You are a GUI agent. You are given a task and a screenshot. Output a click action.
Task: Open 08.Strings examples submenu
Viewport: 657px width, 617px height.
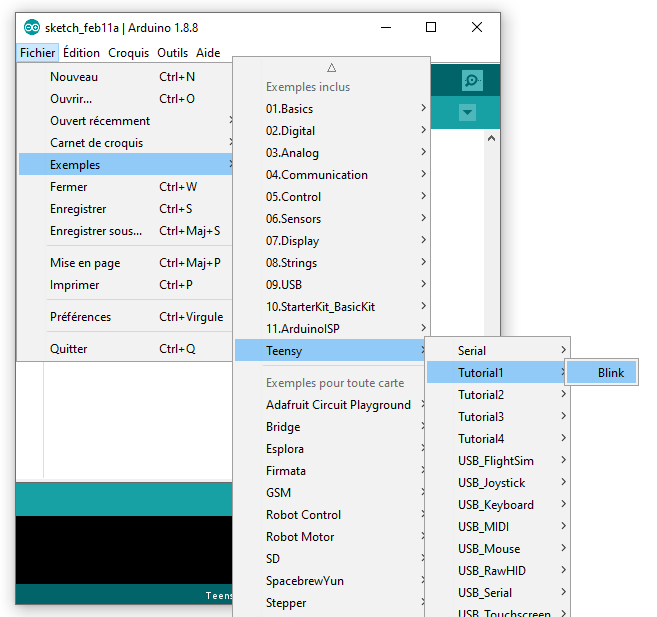tap(331, 263)
